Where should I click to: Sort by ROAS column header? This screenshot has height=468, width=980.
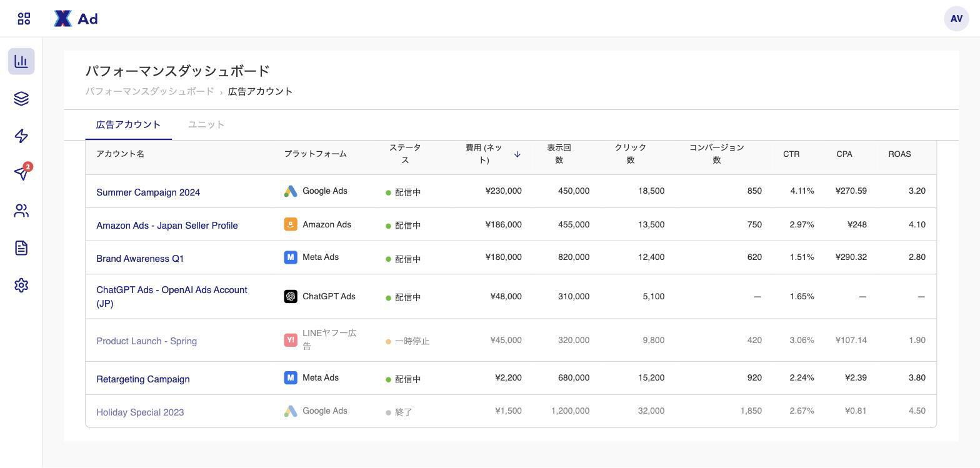click(x=899, y=154)
